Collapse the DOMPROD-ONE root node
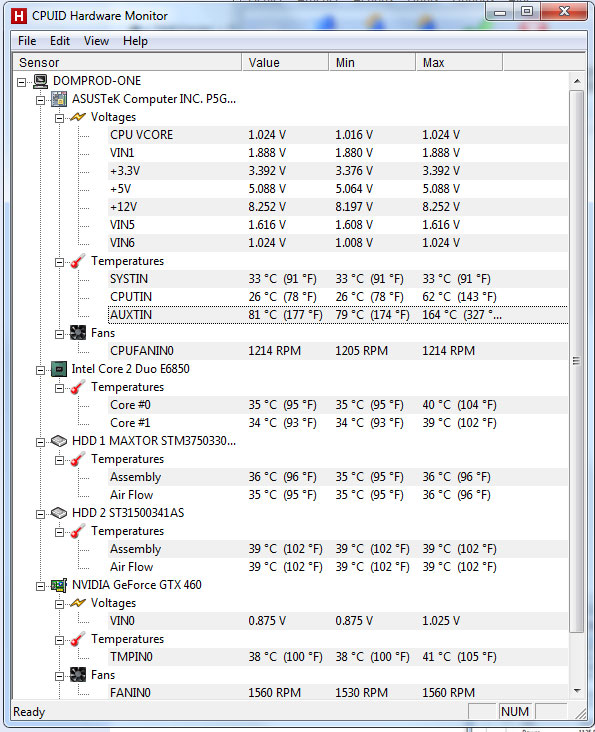Screen dimensions: 595x732 [x=21, y=82]
